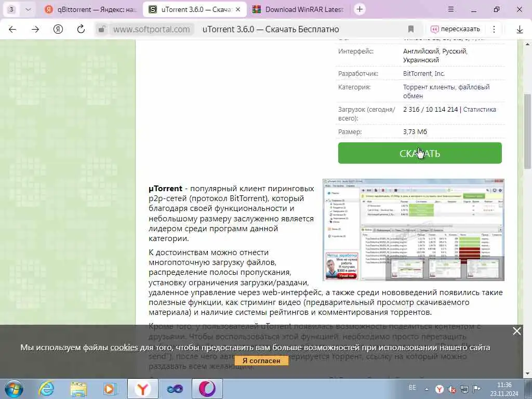The image size is (532, 399).
Task: Open the blue infinity taskbar app
Action: tap(175, 389)
